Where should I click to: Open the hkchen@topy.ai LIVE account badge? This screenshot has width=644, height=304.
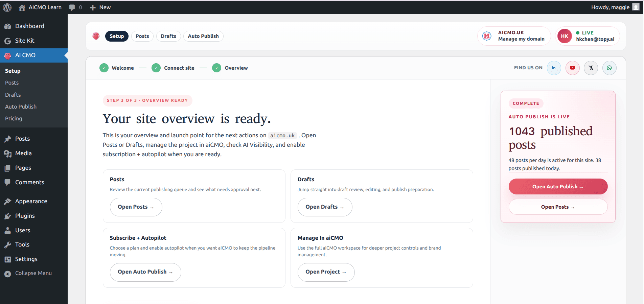tap(588, 36)
